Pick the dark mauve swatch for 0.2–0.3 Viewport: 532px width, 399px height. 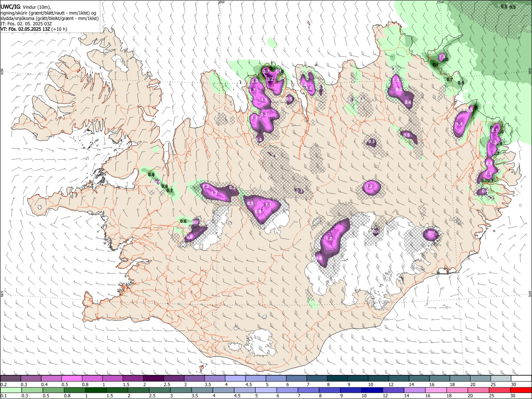coord(10,378)
